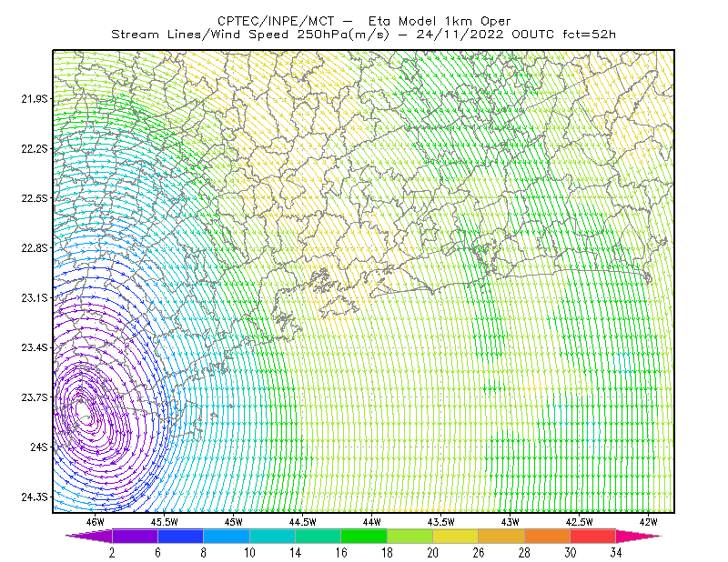This screenshot has height=562, width=728.
Task: Click the 24.3S latitude label
Action: (x=35, y=497)
